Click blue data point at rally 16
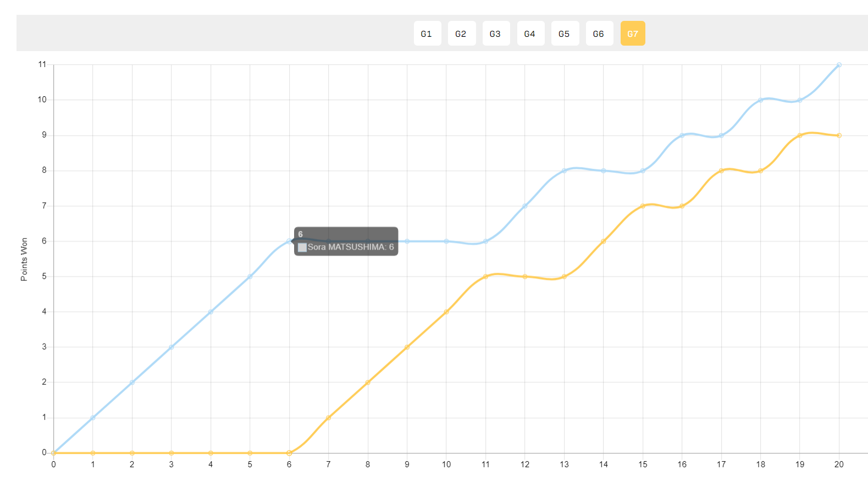 click(x=682, y=135)
